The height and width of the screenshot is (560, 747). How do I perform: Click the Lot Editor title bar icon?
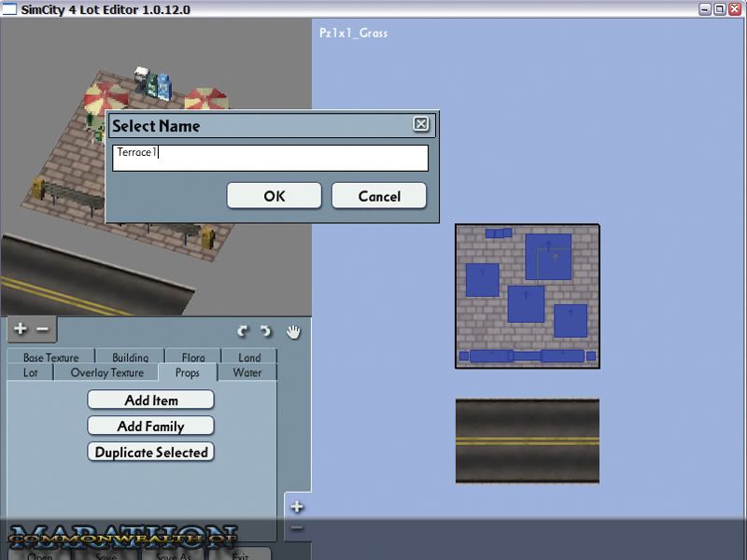click(9, 8)
